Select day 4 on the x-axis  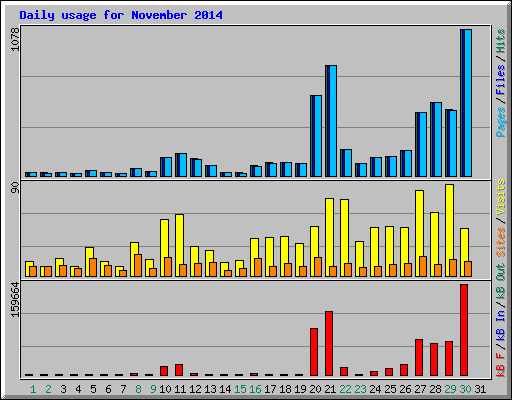(78, 389)
